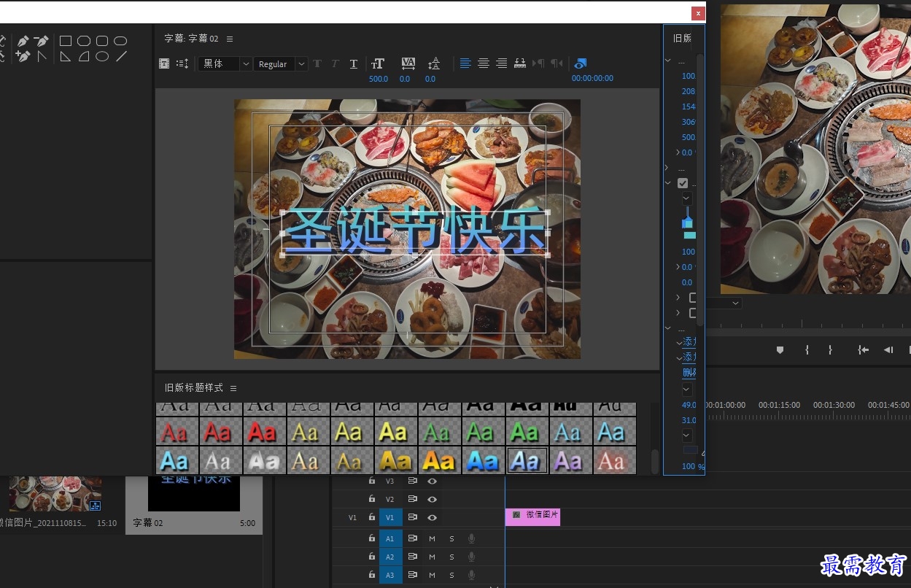Open the 旧版标题样式 panel menu
Image resolution: width=911 pixels, height=588 pixels.
coord(233,388)
